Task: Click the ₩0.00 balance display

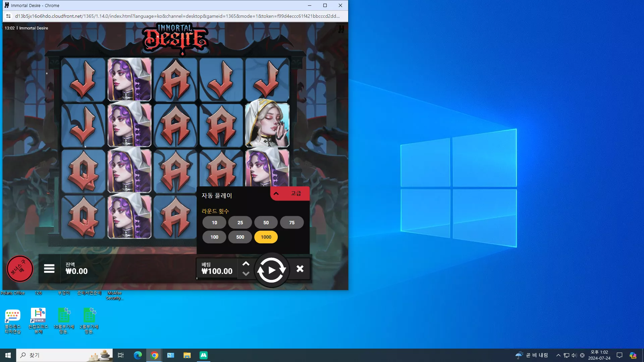Action: (x=76, y=271)
